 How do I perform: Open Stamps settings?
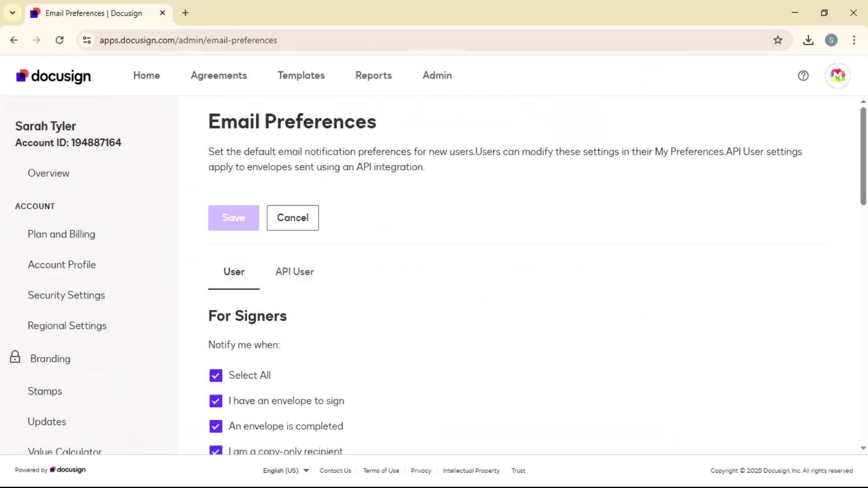[x=45, y=391]
